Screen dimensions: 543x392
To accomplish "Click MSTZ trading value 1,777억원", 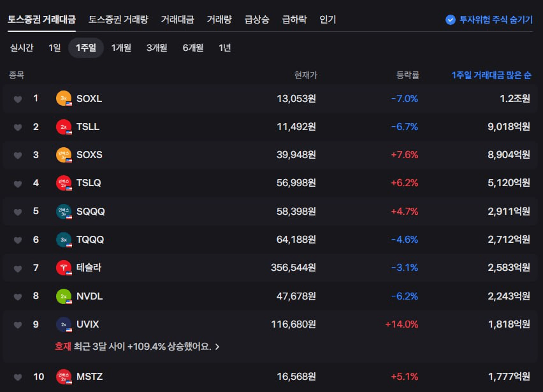I will point(509,377).
